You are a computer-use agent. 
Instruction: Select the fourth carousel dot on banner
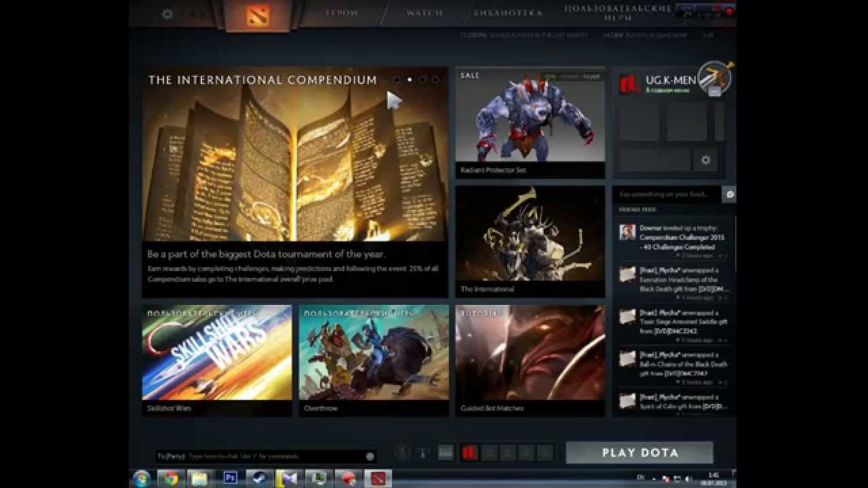[x=435, y=79]
